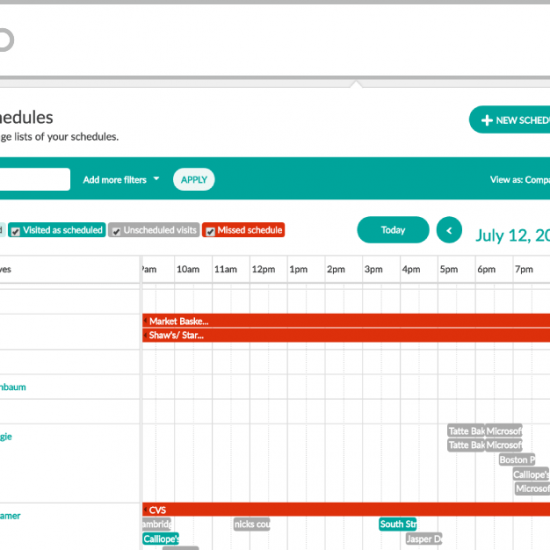This screenshot has width=550, height=550.
Task: Go to previous day with left chevron
Action: click(449, 230)
